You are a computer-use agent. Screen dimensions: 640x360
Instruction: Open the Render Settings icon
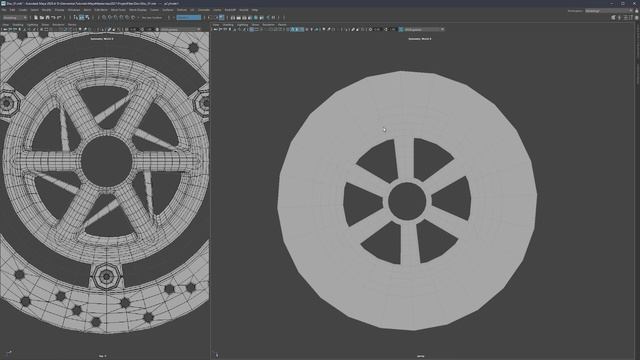pos(249,18)
